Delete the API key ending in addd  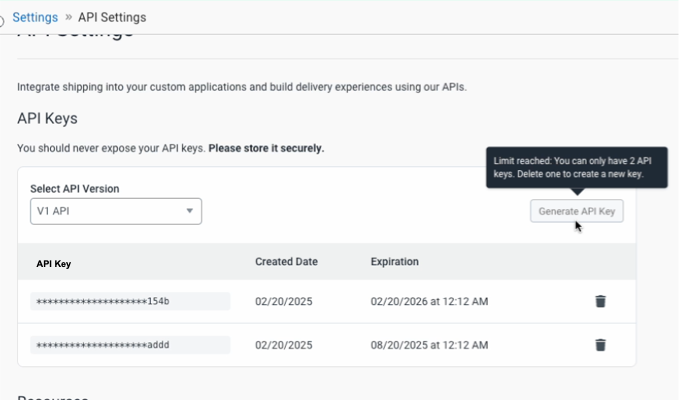click(600, 345)
